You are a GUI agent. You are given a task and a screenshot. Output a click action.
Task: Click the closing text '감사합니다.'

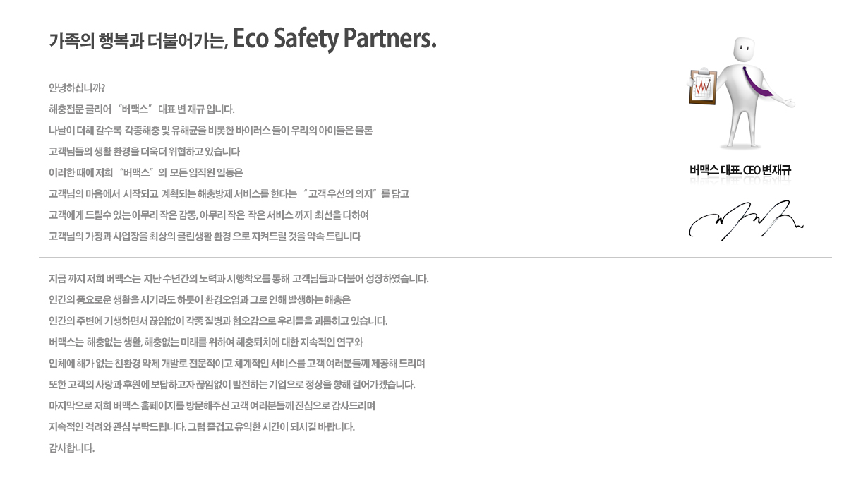[71, 448]
